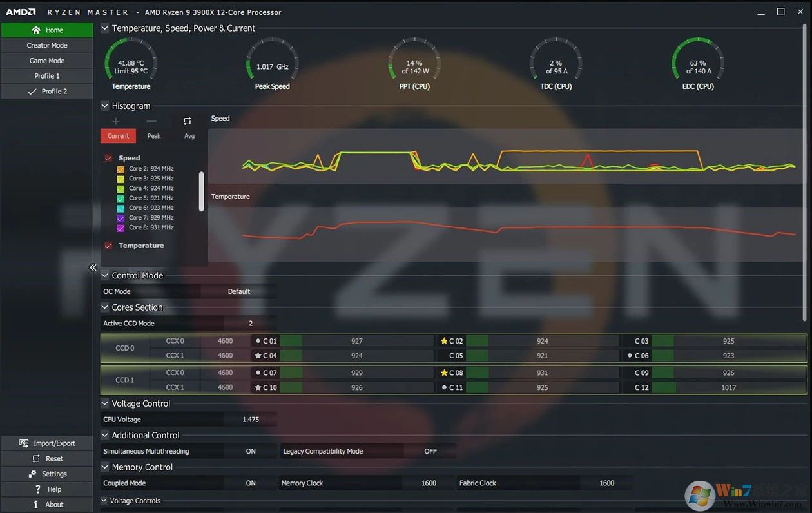This screenshot has height=513, width=812.
Task: Toggle the Temperature histogram checkbox
Action: [108, 246]
